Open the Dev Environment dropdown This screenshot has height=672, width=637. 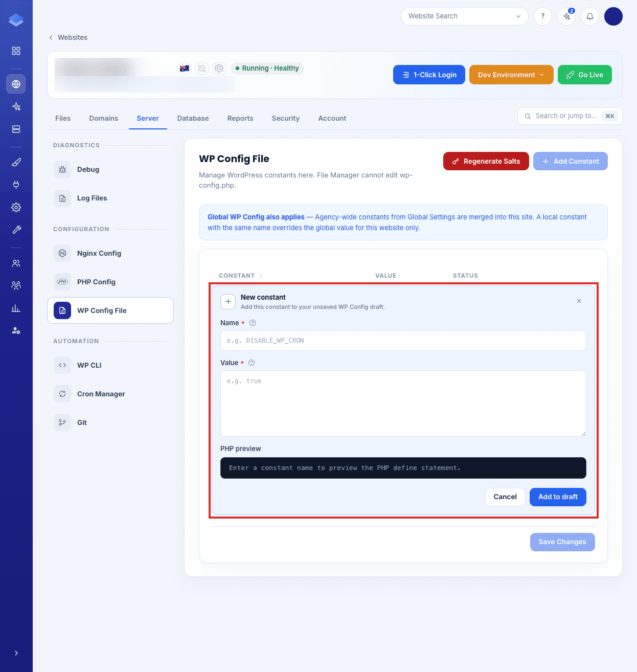point(511,75)
